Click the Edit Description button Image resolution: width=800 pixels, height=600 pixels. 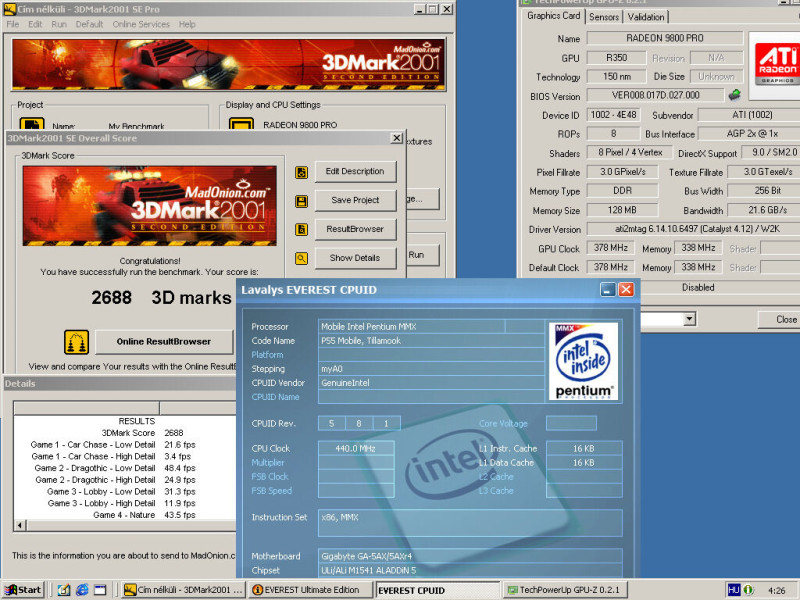(x=355, y=171)
